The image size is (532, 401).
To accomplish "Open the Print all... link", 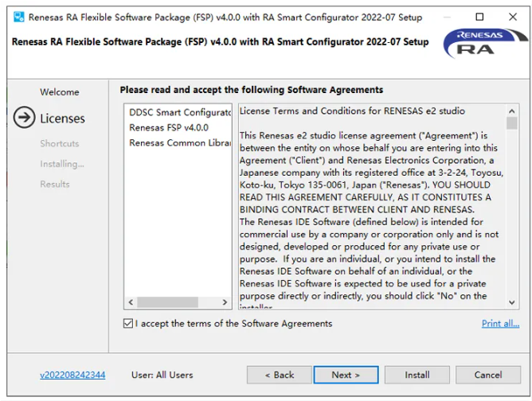I will 500,323.
